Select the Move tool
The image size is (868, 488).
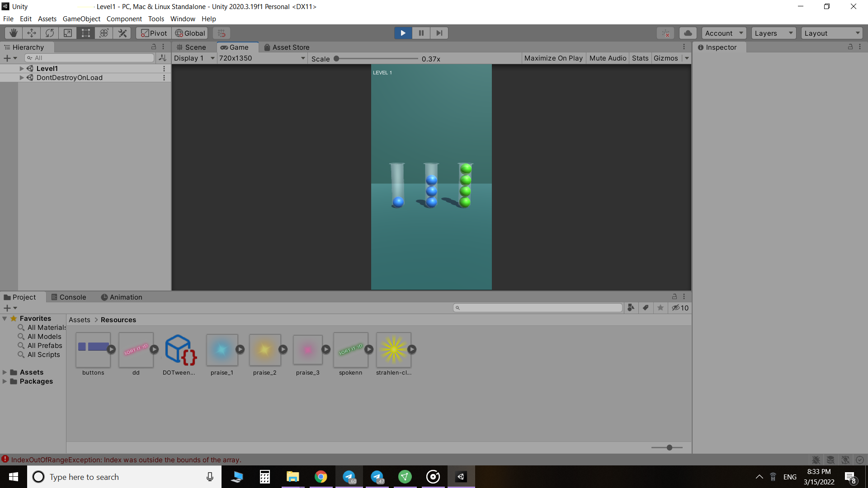[x=32, y=33]
